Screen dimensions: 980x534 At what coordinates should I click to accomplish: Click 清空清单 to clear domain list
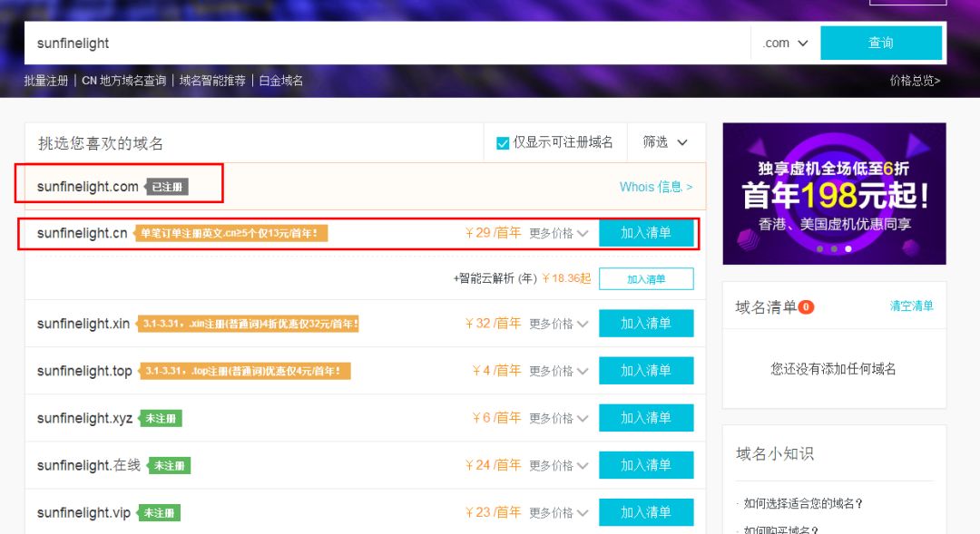coord(911,306)
